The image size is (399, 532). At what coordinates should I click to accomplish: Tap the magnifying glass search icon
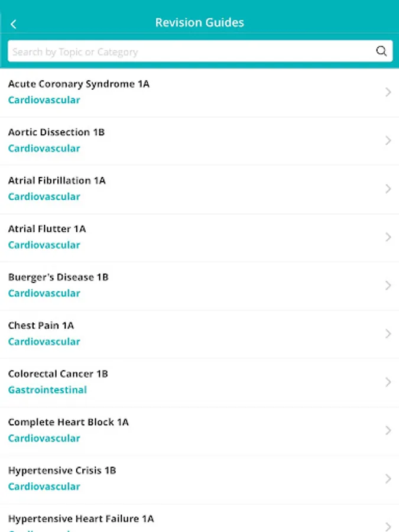click(x=381, y=51)
